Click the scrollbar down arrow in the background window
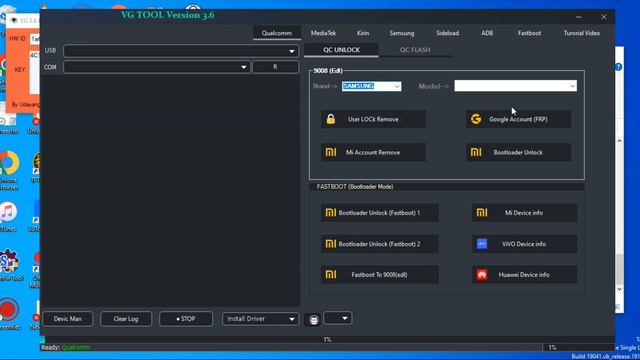Viewport: 640px width, 360px height. point(620,289)
